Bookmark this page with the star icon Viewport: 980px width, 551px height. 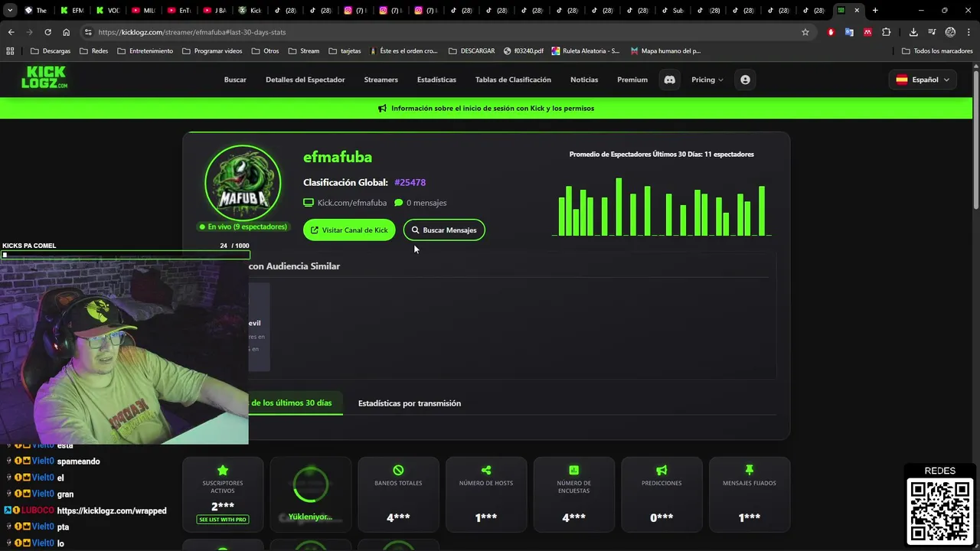(805, 32)
